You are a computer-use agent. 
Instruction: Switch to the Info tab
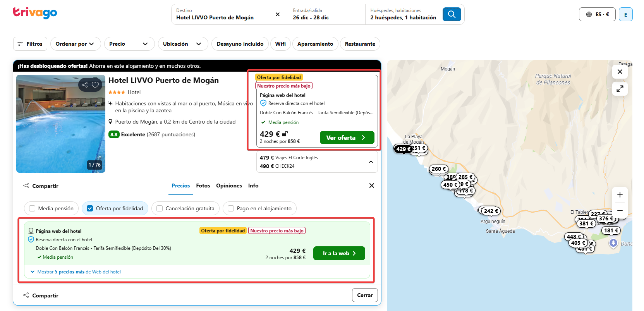point(253,186)
